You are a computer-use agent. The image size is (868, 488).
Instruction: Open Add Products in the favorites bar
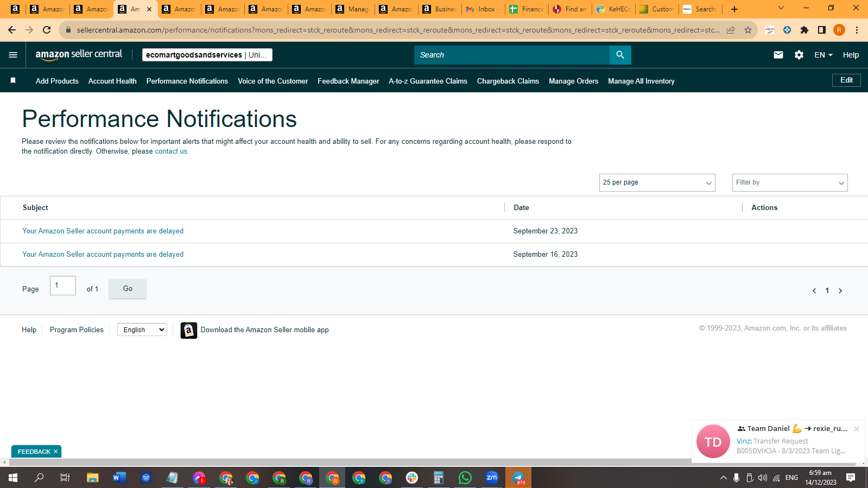(x=57, y=81)
